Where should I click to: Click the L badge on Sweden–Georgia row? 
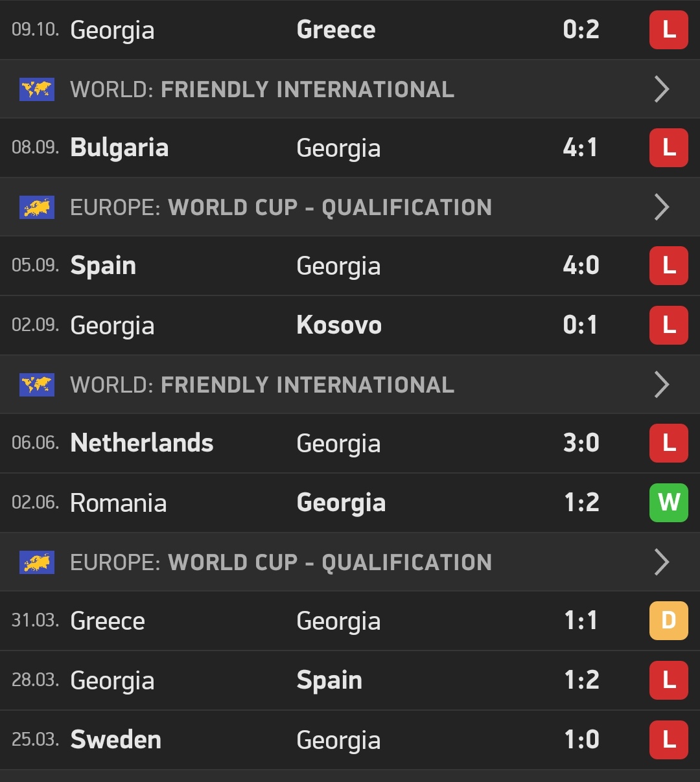pyautogui.click(x=668, y=739)
